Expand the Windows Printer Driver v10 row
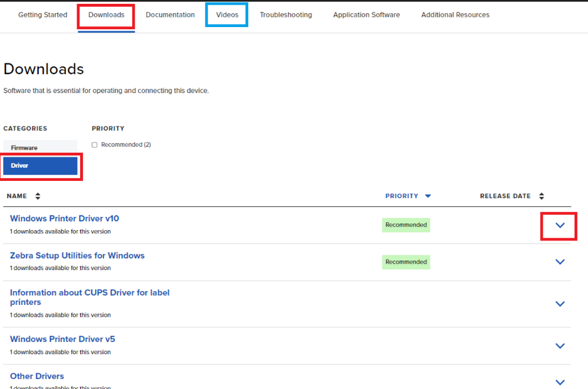Image resolution: width=588 pixels, height=389 pixels. 560,225
